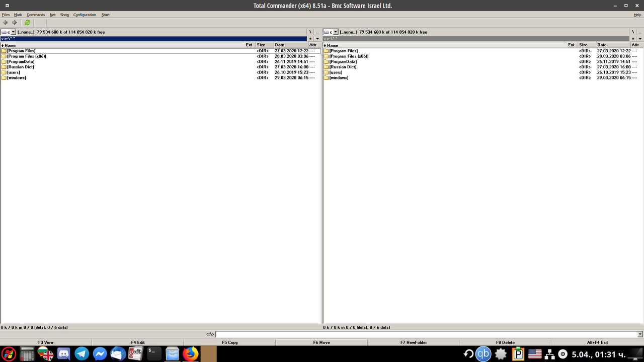Open right panel directory favorites star button
644x362 pixels.
coord(633,39)
